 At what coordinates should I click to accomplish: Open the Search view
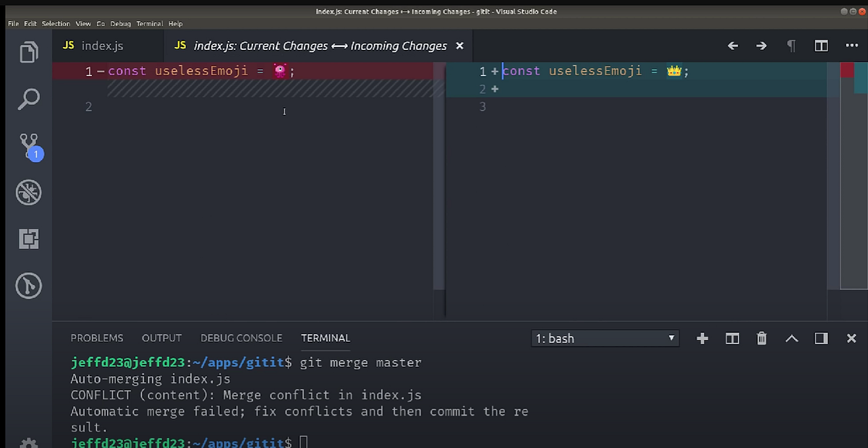click(28, 98)
